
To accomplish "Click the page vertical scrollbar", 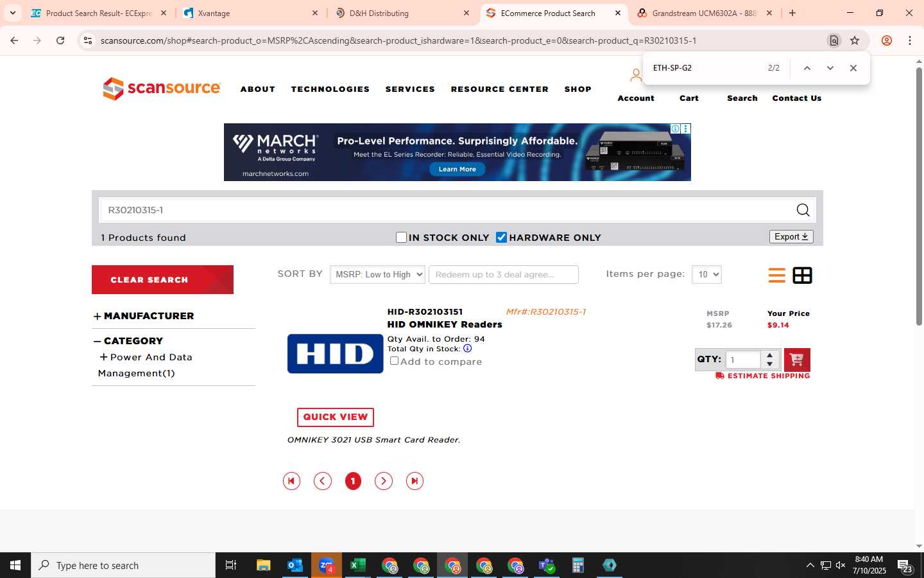I will (919, 196).
